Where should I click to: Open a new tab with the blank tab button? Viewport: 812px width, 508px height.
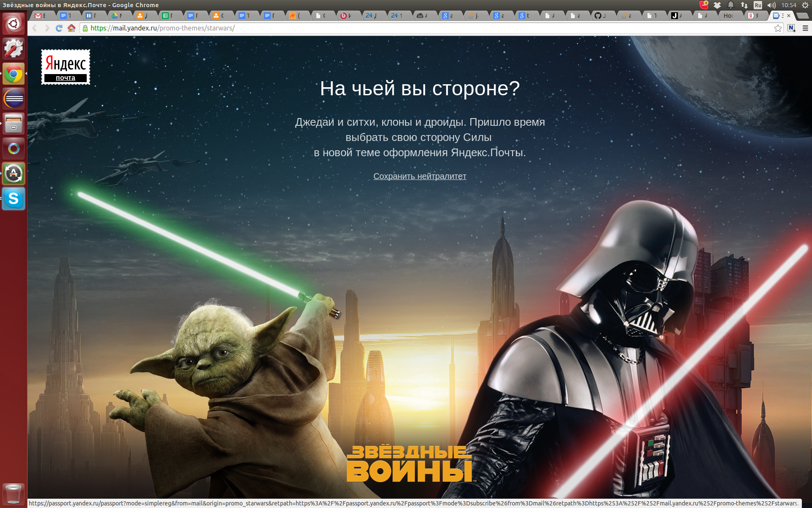(x=803, y=16)
